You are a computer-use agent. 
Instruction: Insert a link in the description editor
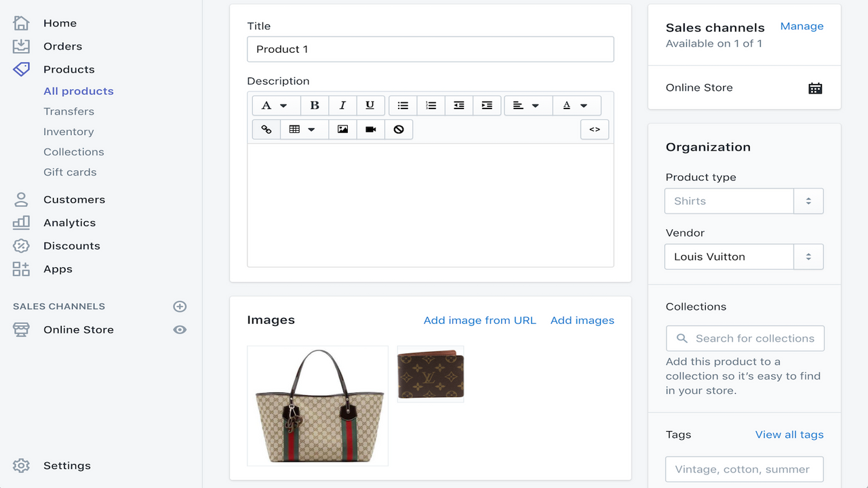click(x=266, y=129)
